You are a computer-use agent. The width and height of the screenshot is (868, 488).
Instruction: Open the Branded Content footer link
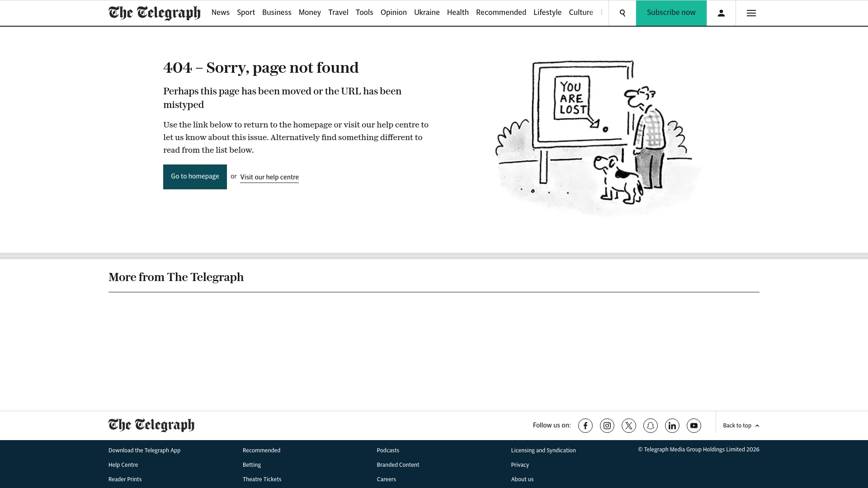click(x=398, y=465)
